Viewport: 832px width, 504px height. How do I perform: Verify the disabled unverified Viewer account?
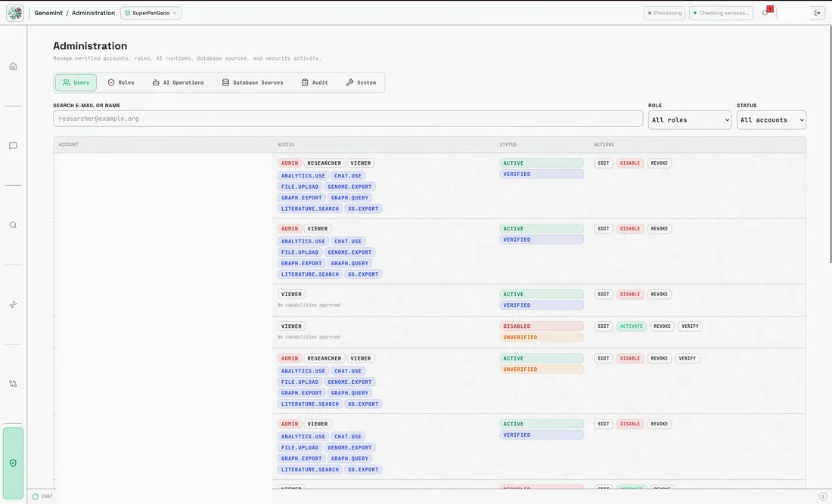pyautogui.click(x=690, y=326)
